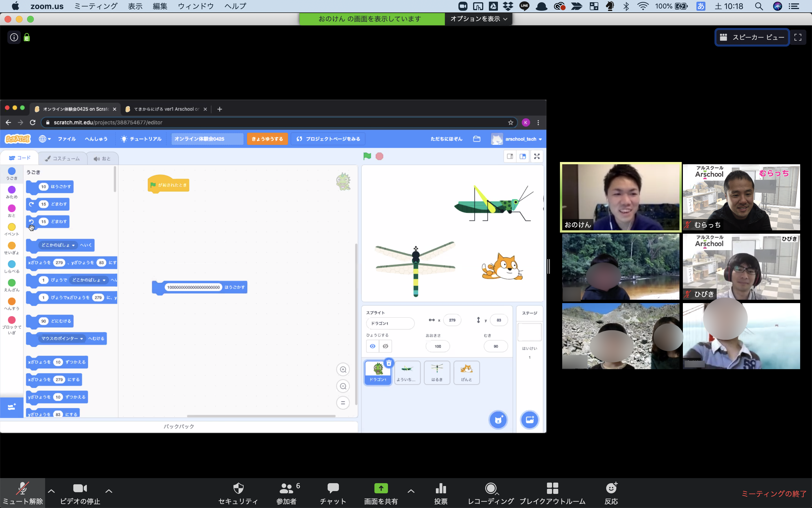Expand audio options beside the mute button
The image size is (812, 508).
tap(51, 491)
